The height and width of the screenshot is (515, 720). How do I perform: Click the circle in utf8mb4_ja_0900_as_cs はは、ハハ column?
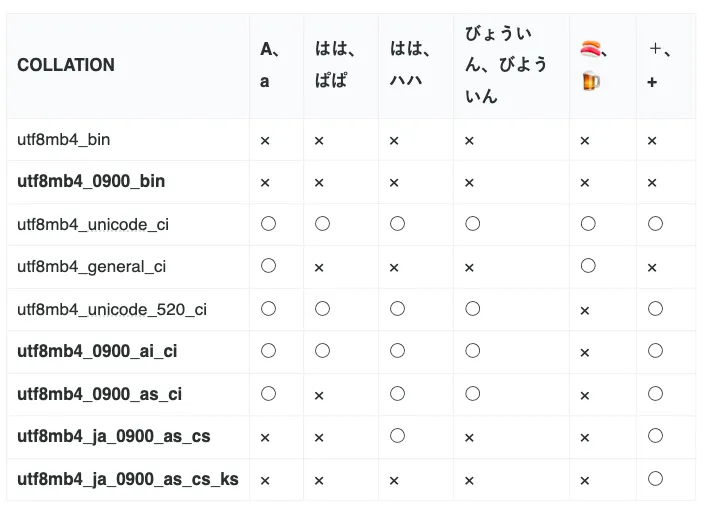click(397, 435)
